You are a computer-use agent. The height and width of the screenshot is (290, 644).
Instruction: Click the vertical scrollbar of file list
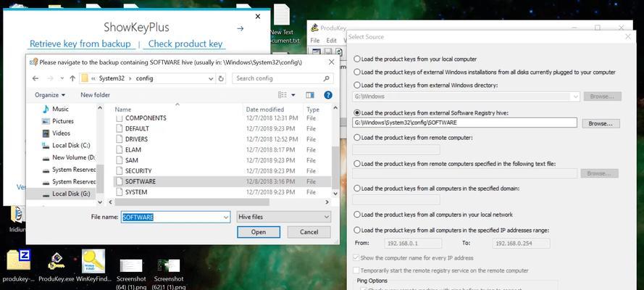(x=335, y=166)
